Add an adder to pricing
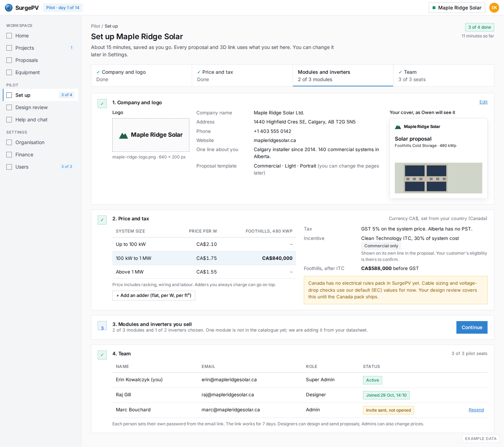504x447 pixels. (154, 296)
